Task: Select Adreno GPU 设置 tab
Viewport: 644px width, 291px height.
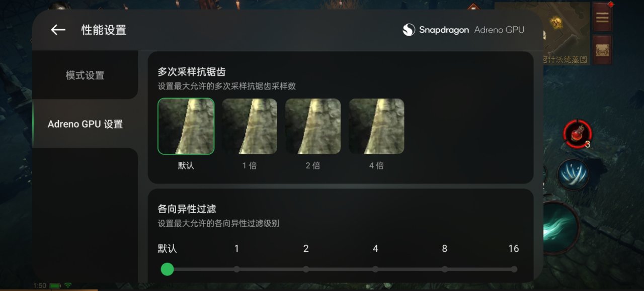Action: coord(85,124)
